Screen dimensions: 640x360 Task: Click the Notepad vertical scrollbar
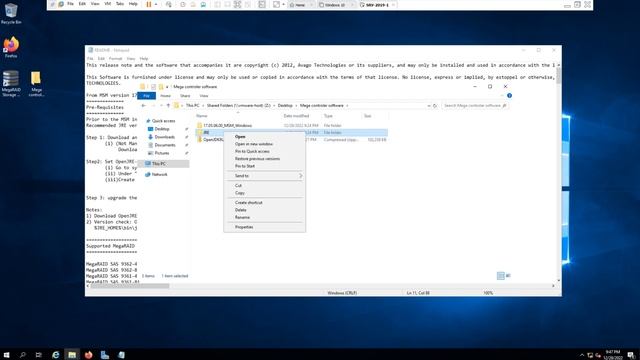(558, 76)
